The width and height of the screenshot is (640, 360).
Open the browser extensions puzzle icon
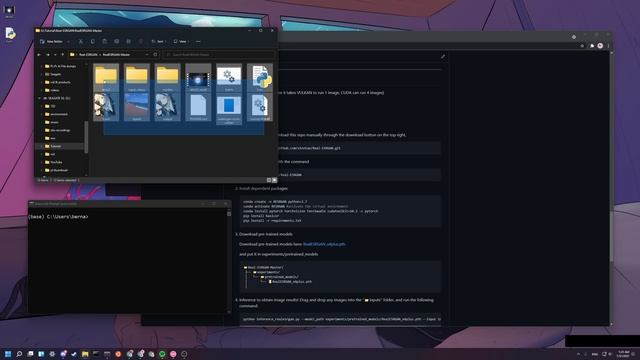pos(592,46)
